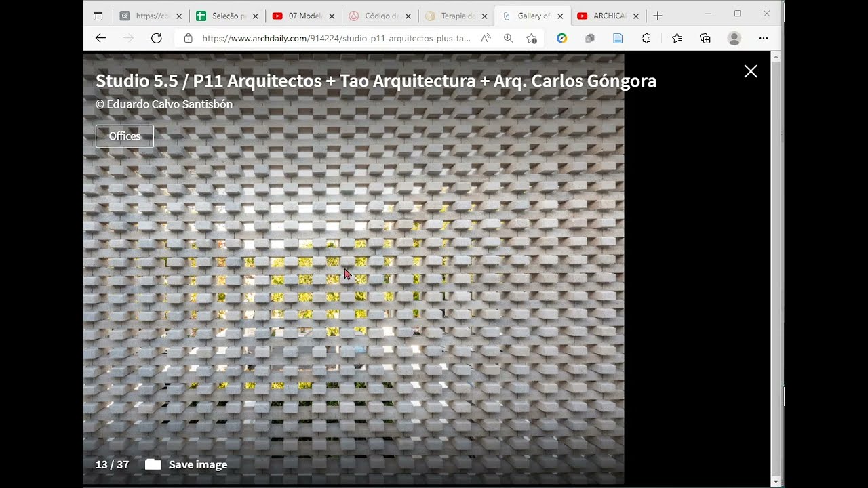
Task: Maximize the browser window
Action: click(737, 14)
